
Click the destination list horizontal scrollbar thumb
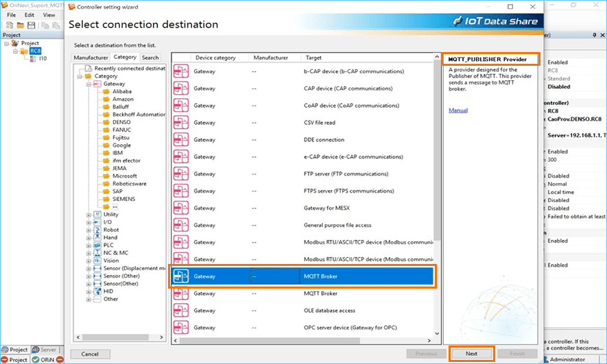coord(270,341)
